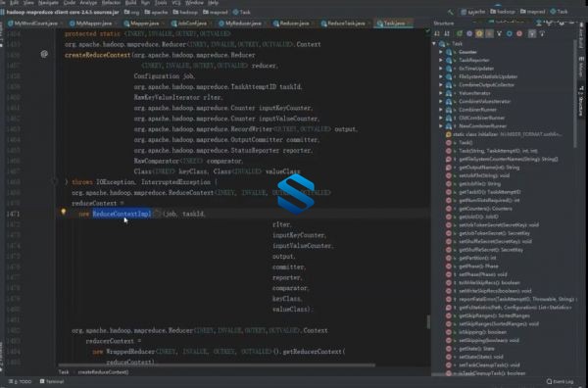Open the Navigate menu

(x=48, y=3)
